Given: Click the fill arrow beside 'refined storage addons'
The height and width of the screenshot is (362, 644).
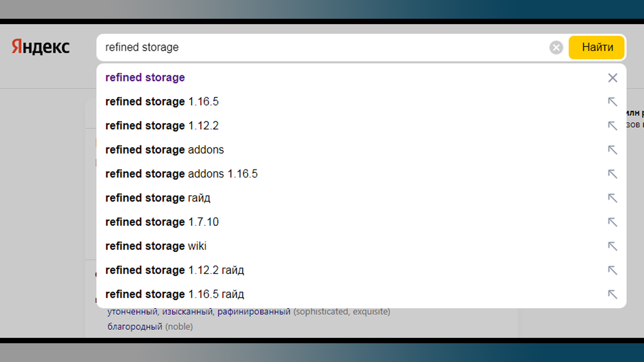Looking at the screenshot, I should 612,150.
